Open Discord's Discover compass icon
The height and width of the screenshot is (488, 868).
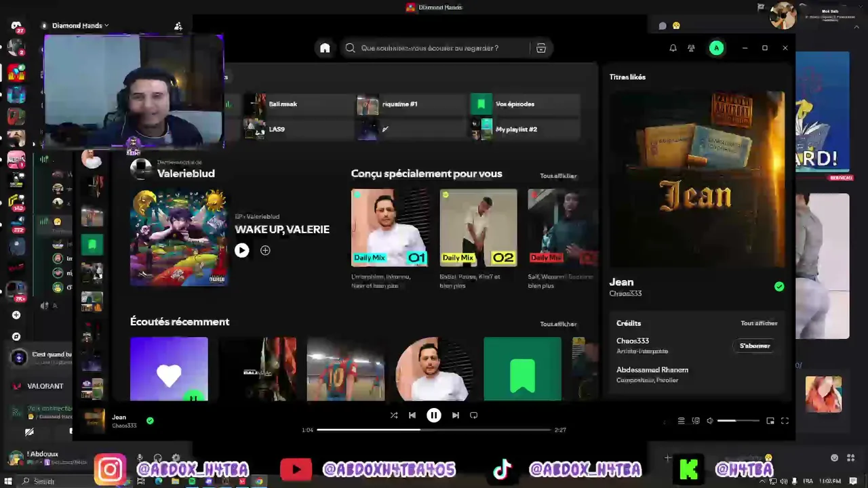[x=16, y=337]
